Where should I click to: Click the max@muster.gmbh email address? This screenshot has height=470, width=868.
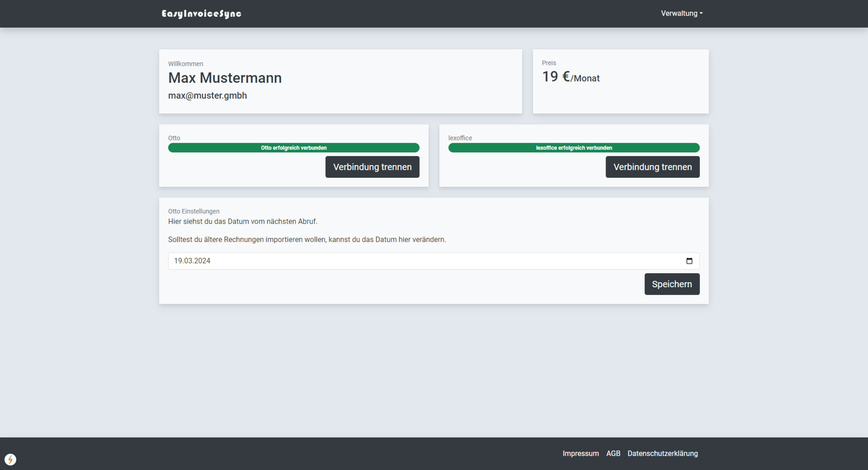[x=207, y=95]
